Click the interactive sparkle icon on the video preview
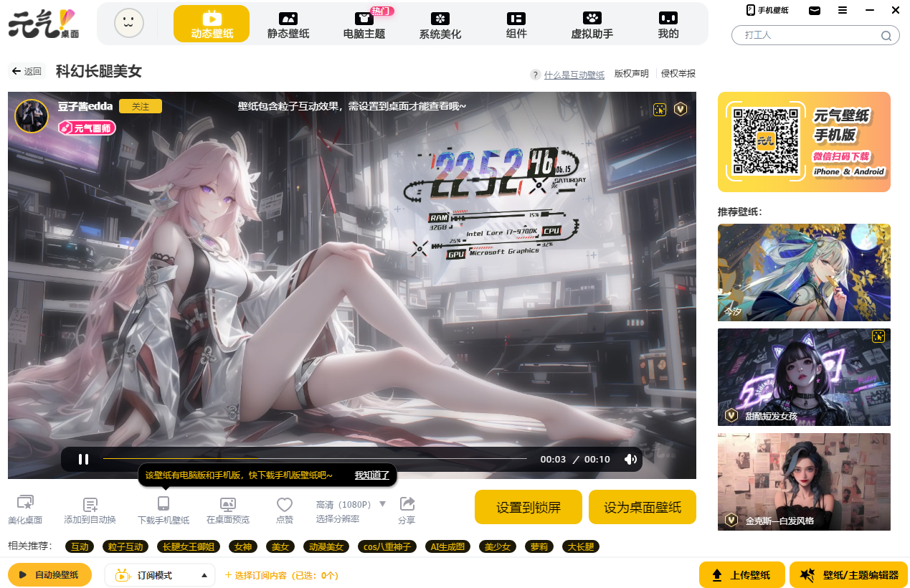 [x=660, y=109]
